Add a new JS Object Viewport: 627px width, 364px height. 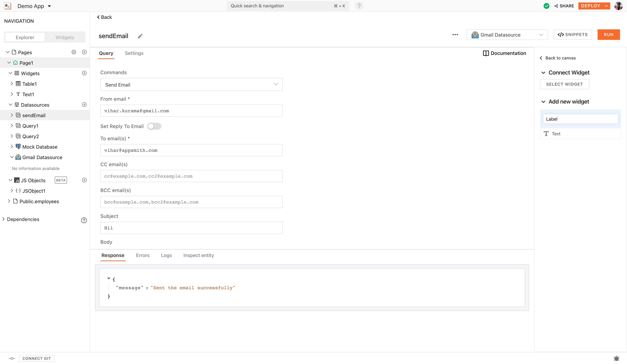(84, 180)
